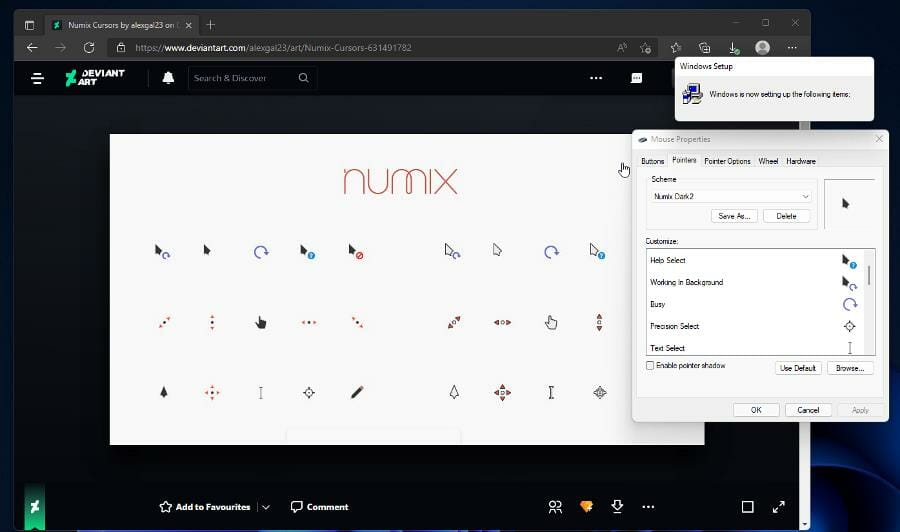Open the DeviantArt hamburger menu

[37, 78]
